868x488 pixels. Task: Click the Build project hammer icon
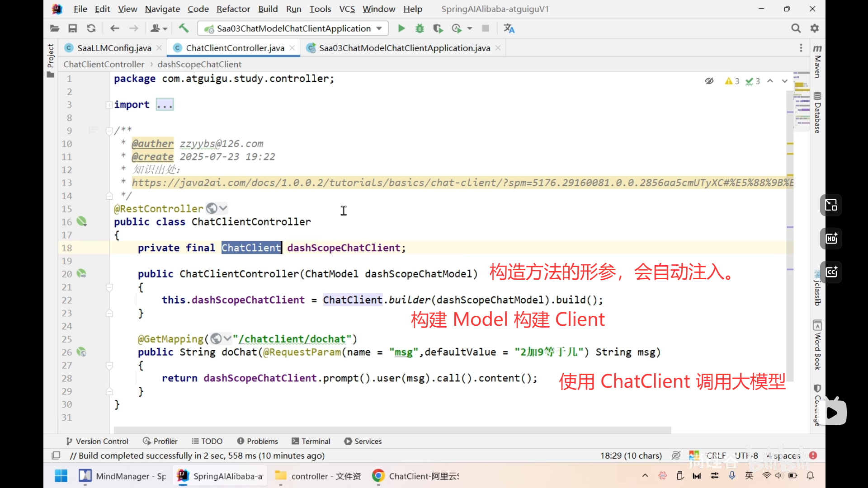pos(184,28)
